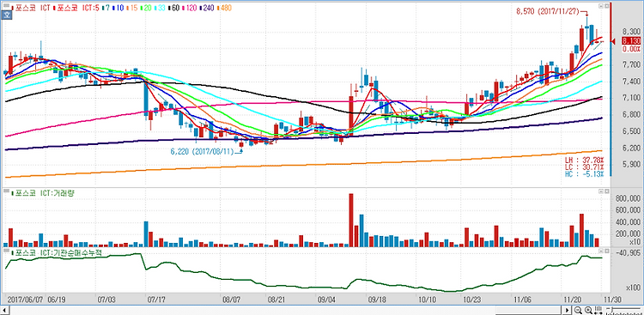Image resolution: width=644 pixels, height=315 pixels.
Task: Select the 7-day moving average legend
Action: pos(106,8)
